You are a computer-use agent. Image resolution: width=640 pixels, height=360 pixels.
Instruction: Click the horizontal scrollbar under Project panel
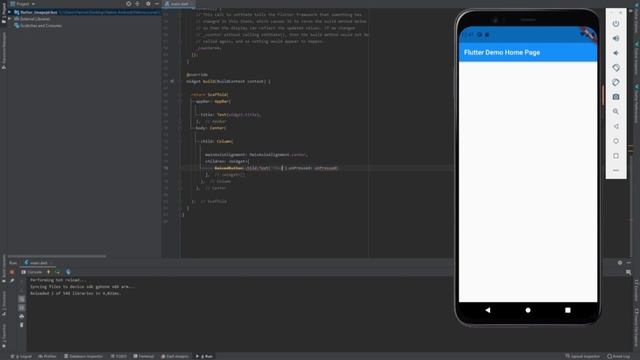pyautogui.click(x=57, y=256)
